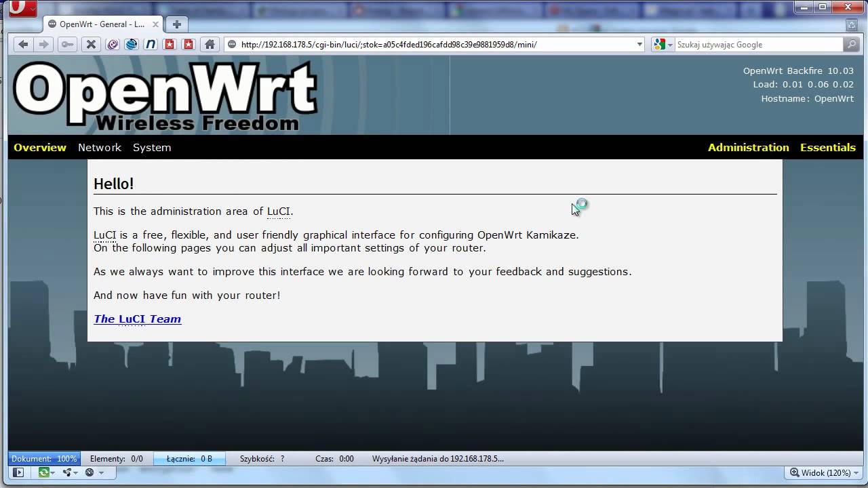This screenshot has width=868, height=488.
Task: Click the Łącznie: 0 B progress field
Action: click(189, 459)
